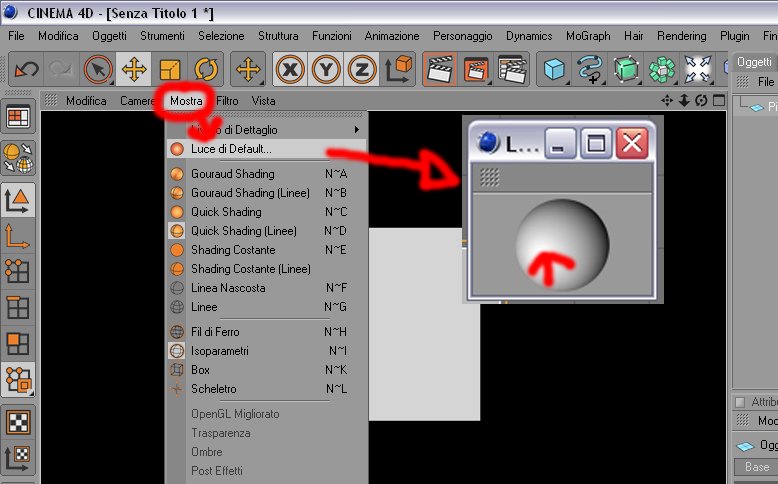Open the layout switcher icon in left sidebar
This screenshot has height=484, width=778.
point(18,117)
